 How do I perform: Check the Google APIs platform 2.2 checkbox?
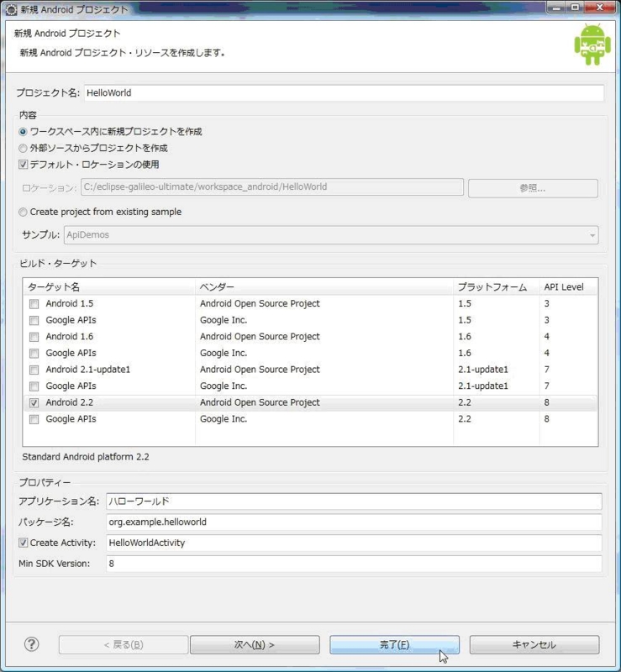(34, 419)
